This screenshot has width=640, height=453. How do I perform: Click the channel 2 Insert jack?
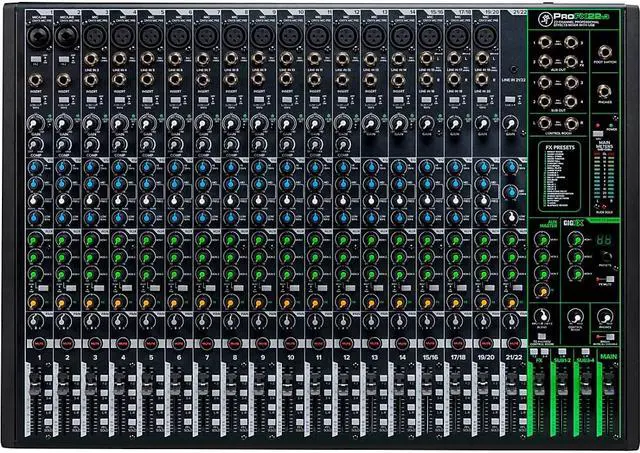point(63,80)
